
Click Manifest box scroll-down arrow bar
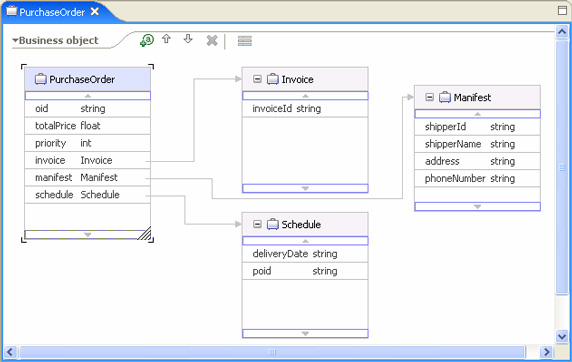pos(478,207)
